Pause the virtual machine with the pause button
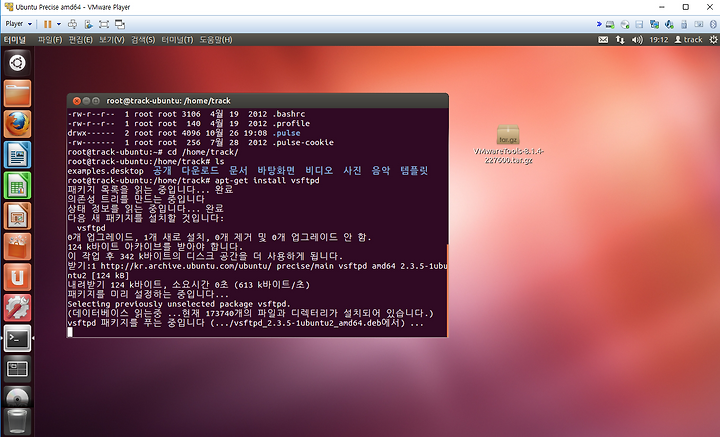Image resolution: width=720 pixels, height=437 pixels. click(x=47, y=24)
